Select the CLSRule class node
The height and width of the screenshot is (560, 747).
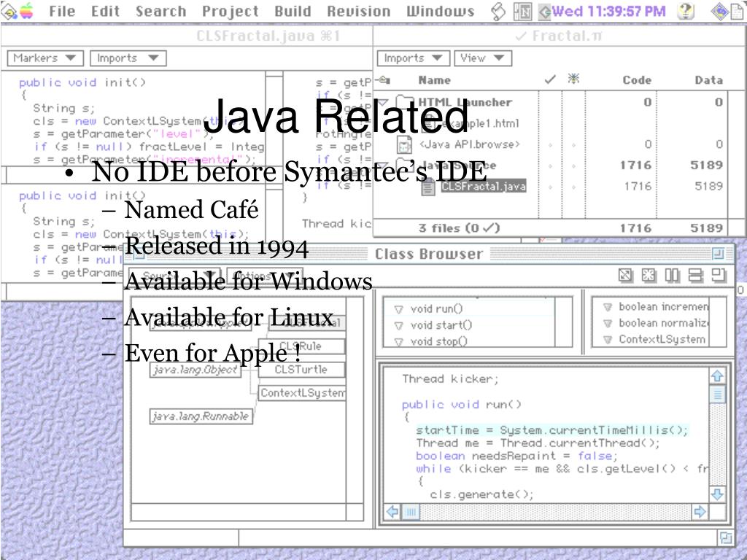301,346
